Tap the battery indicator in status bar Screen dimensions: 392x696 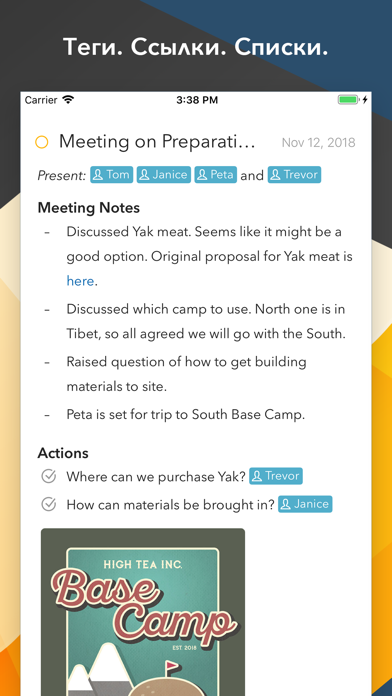pyautogui.click(x=349, y=100)
